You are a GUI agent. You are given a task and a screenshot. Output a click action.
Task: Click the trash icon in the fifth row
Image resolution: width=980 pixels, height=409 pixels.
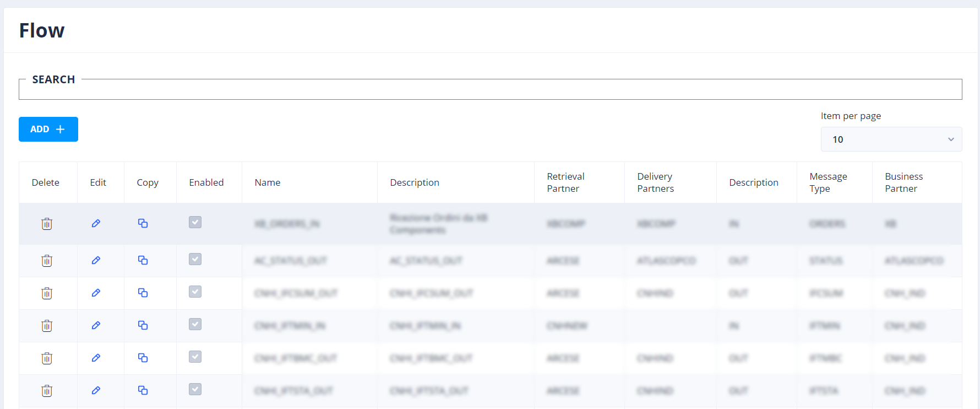tap(47, 358)
